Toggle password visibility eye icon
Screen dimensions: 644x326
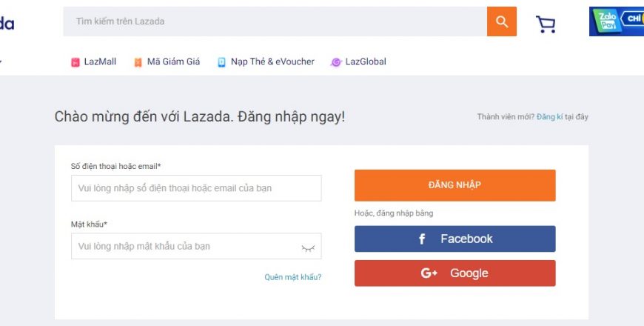point(308,248)
